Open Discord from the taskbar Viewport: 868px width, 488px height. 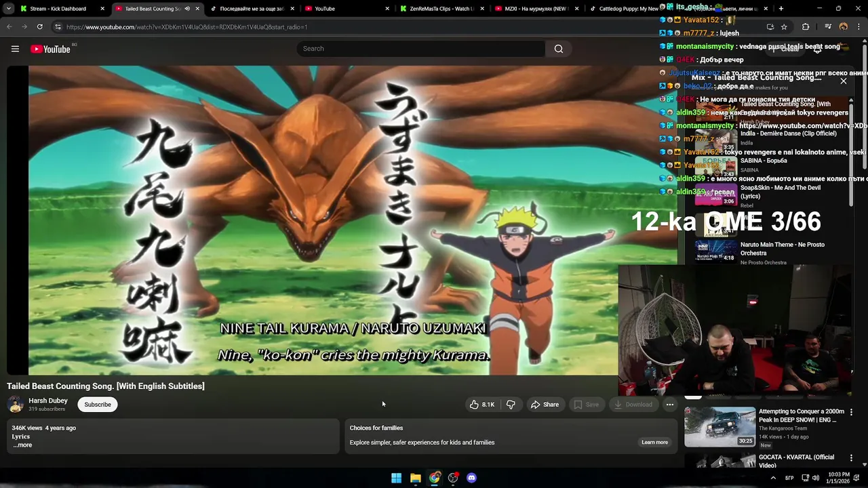click(x=472, y=478)
